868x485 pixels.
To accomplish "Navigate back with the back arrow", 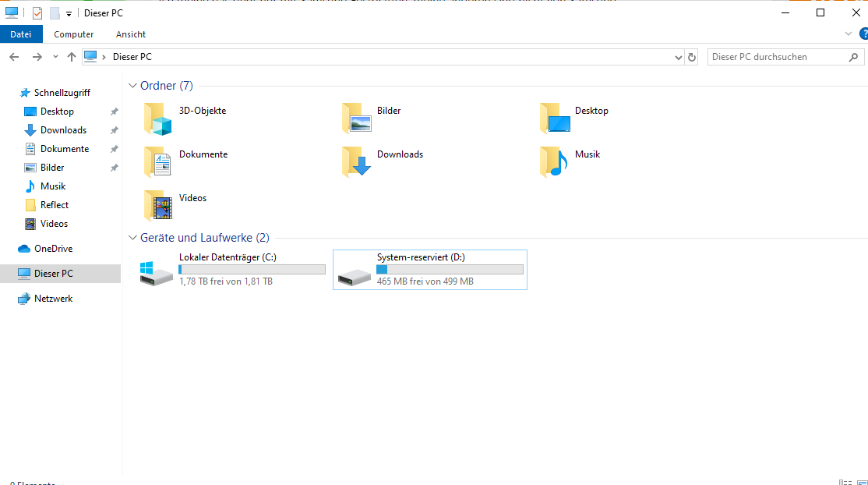I will [14, 56].
